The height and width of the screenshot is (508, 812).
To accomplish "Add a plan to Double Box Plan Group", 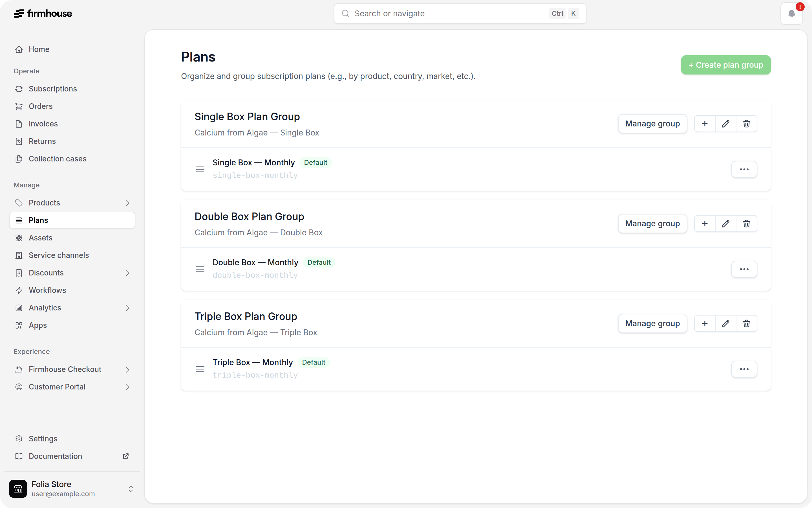I will (x=705, y=224).
